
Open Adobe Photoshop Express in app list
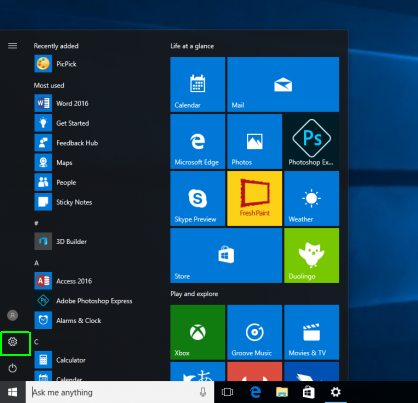tap(83, 301)
